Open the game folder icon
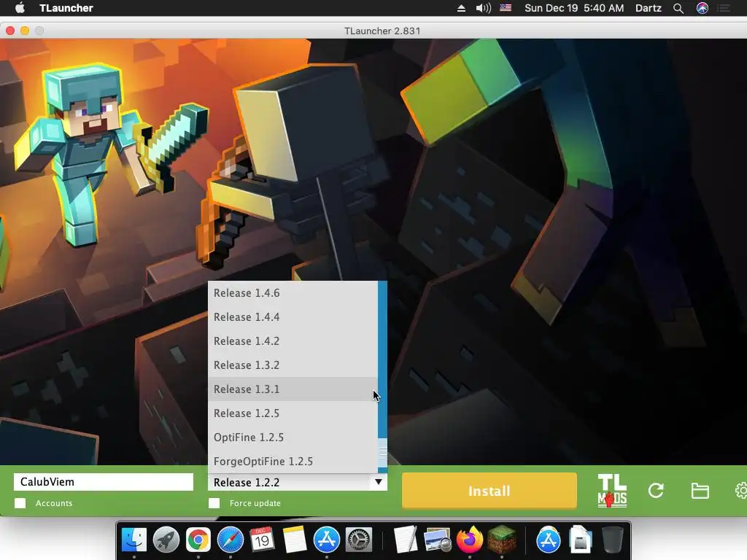Screen dimensions: 747x560 700,491
